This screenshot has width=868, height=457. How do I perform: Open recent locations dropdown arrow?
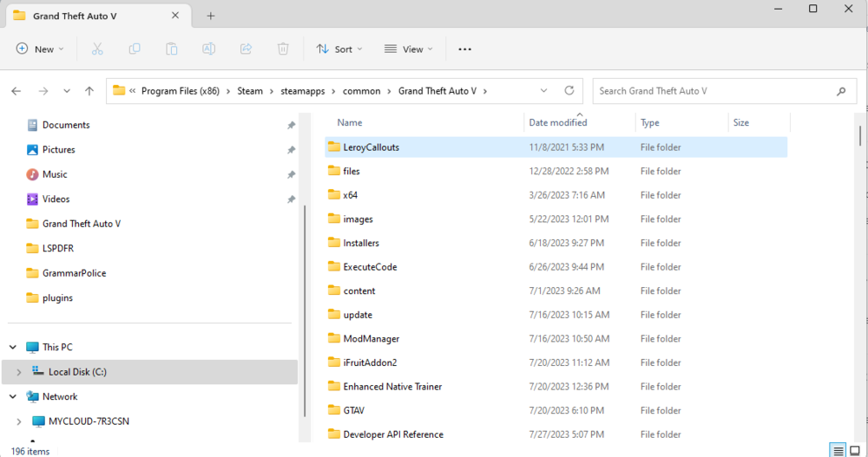(67, 91)
